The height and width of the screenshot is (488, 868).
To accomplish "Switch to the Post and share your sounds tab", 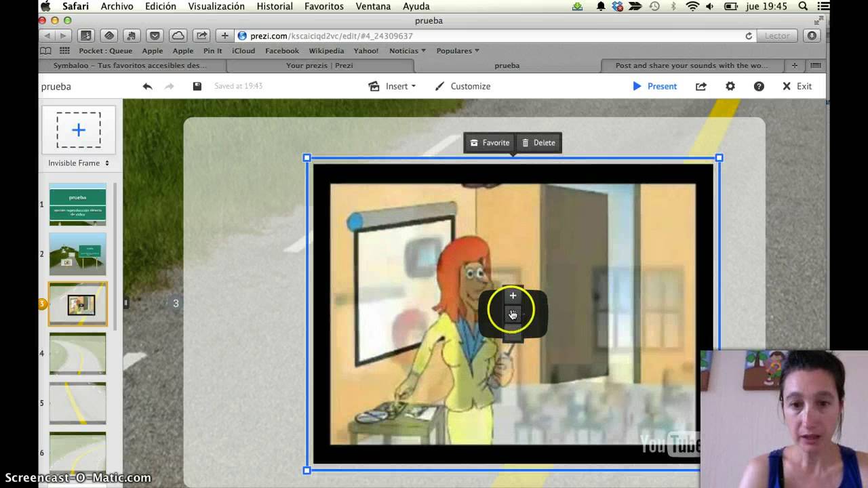I will point(692,66).
